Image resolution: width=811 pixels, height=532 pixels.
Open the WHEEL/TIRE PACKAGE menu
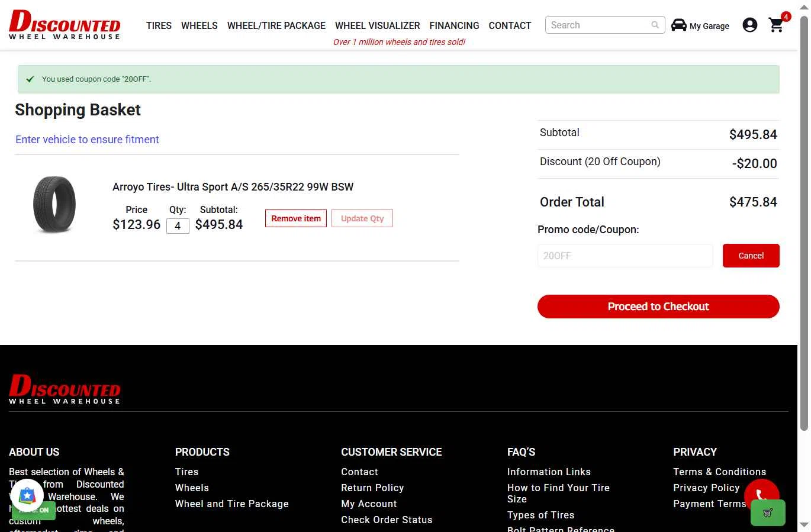click(276, 25)
